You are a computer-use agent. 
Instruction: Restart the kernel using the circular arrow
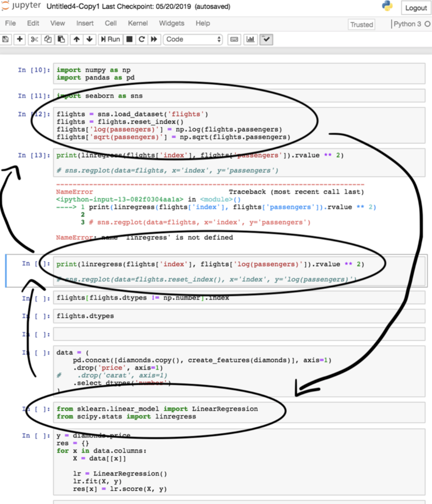142,39
